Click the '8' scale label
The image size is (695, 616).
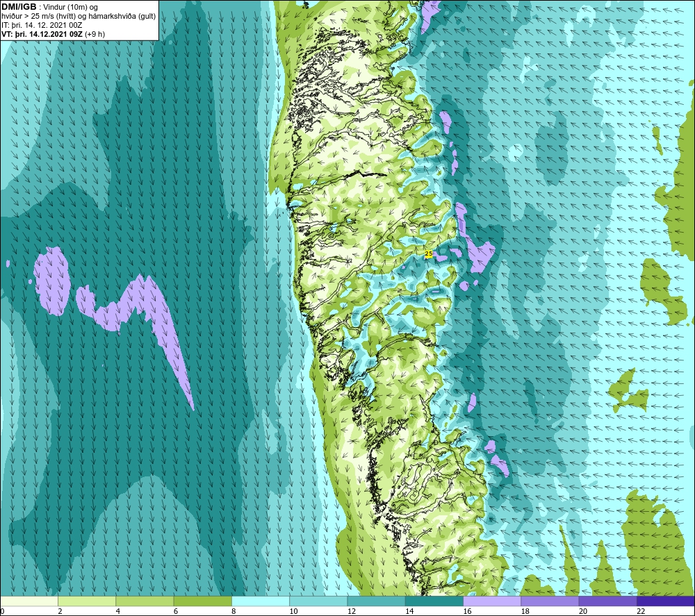(234, 611)
